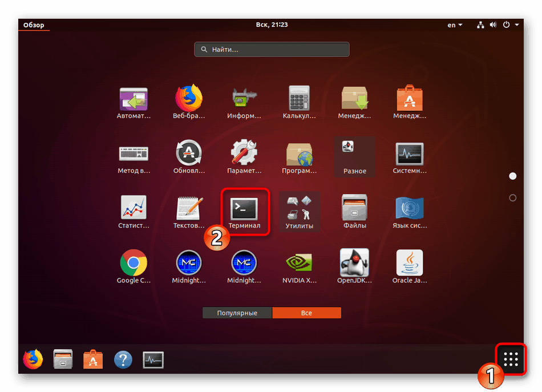Open the en keyboard layout dropdown
This screenshot has width=542, height=392.
pyautogui.click(x=454, y=25)
